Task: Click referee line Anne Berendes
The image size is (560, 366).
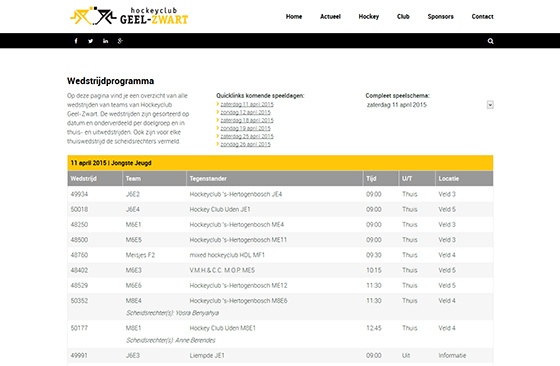Action: (x=170, y=341)
